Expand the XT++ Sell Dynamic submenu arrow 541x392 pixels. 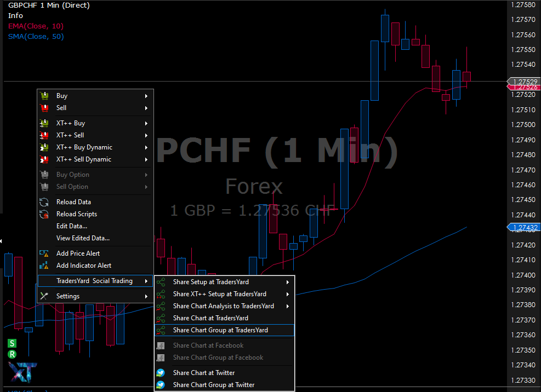pos(146,159)
